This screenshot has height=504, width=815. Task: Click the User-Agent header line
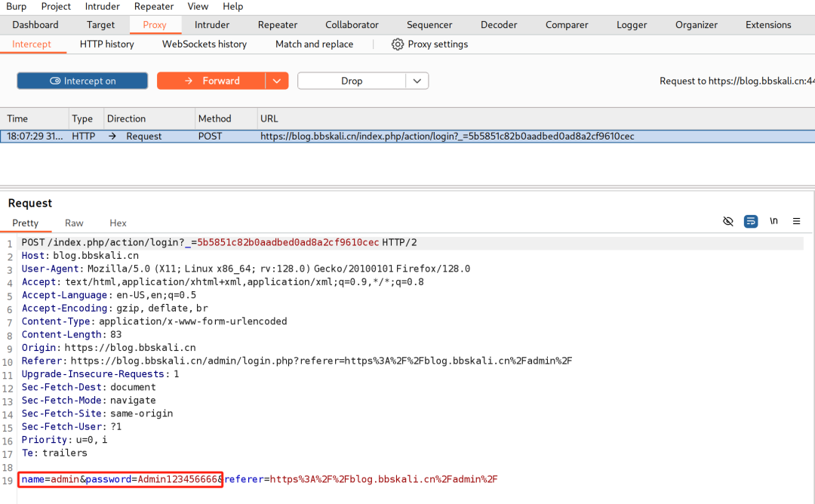[245, 269]
